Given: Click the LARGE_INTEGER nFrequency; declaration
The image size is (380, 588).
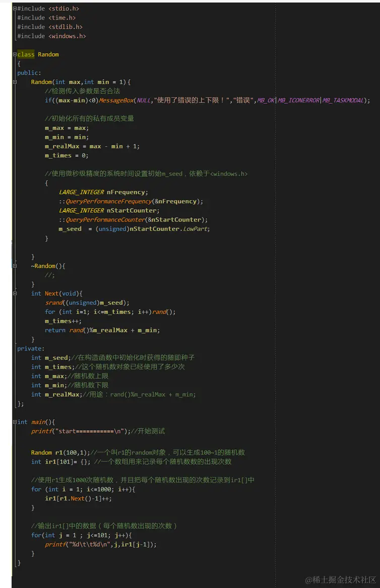Looking at the screenshot, I should (x=103, y=192).
